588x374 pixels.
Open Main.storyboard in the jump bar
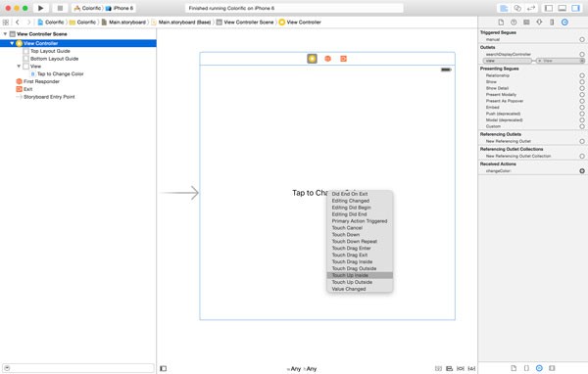123,23
